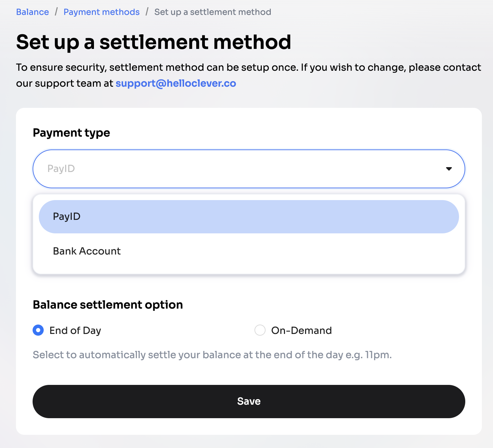The image size is (493, 448).
Task: Click the current breadcrumb "Set up a settlement method"
Action: (x=213, y=12)
